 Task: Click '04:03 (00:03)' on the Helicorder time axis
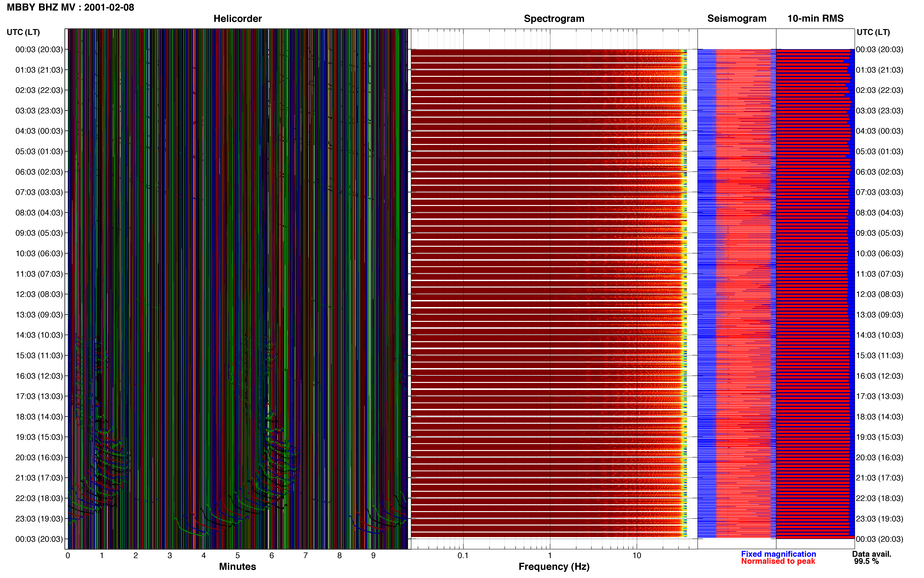[x=39, y=131]
